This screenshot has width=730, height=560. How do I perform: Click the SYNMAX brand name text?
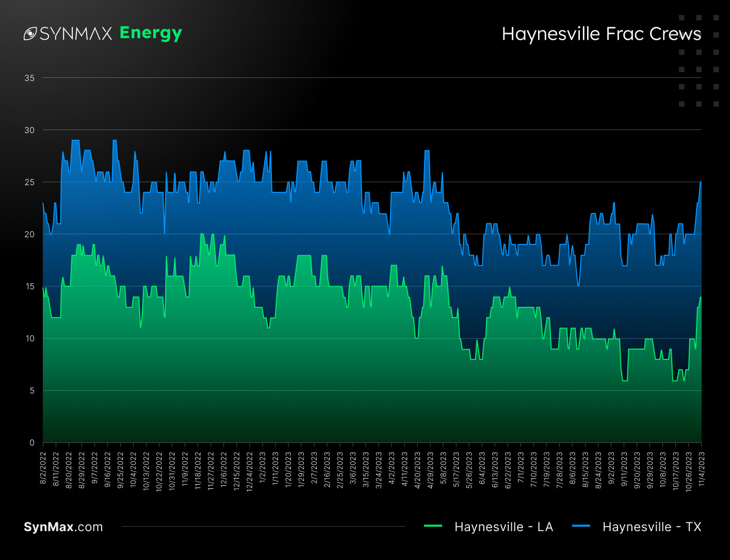click(x=76, y=34)
